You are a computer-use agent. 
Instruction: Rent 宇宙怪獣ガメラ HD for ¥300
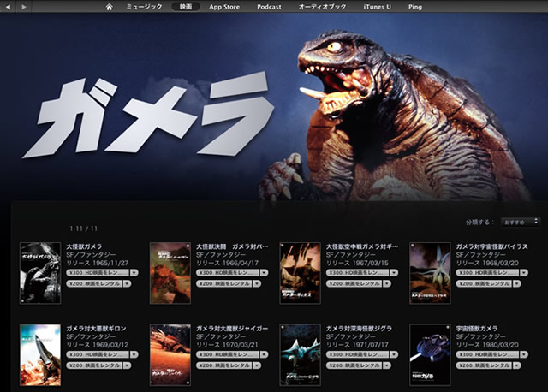[x=487, y=354]
